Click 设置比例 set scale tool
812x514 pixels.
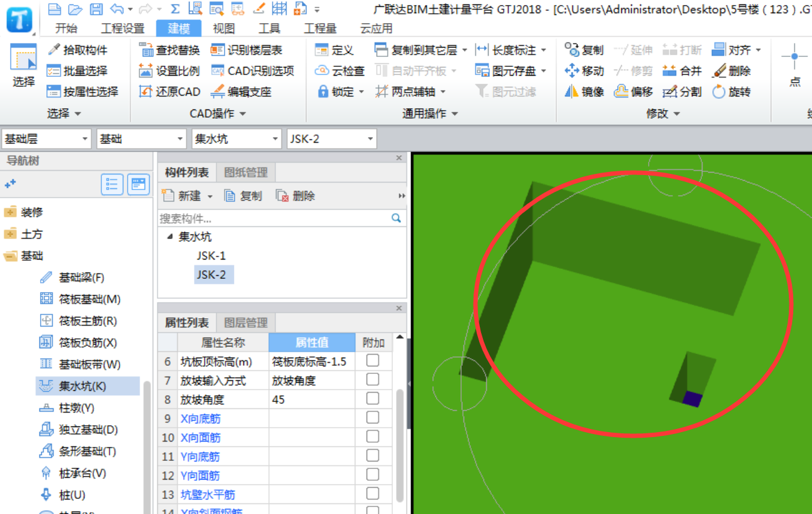point(170,71)
